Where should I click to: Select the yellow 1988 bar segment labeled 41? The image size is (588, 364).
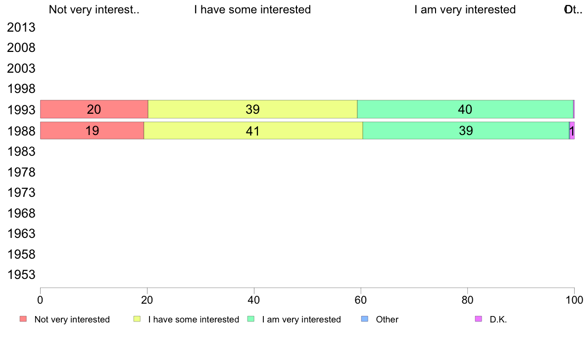pyautogui.click(x=253, y=131)
